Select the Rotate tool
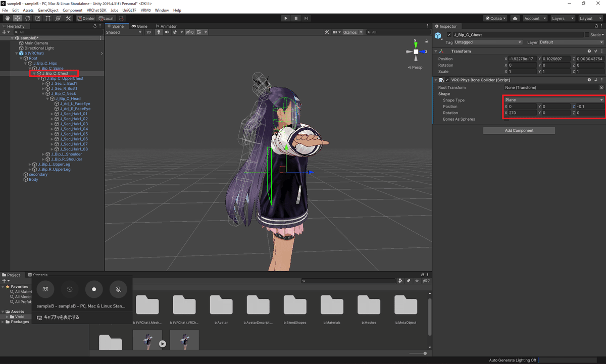 coord(27,18)
